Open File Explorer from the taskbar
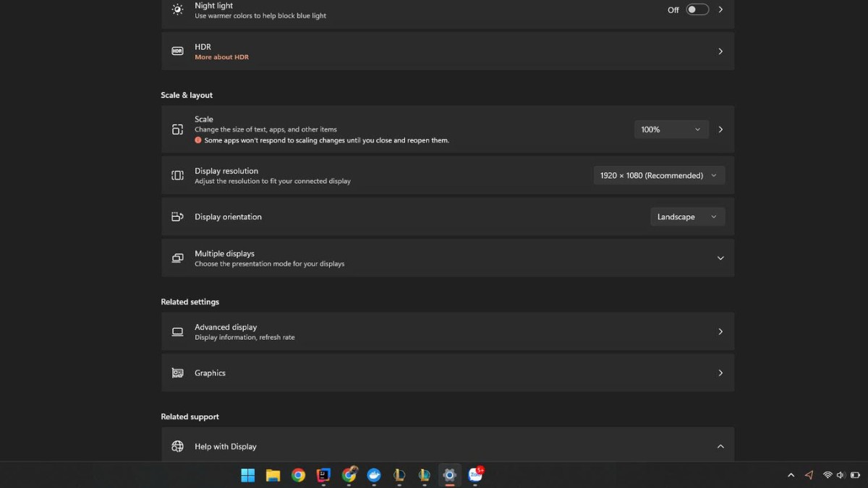This screenshot has height=488, width=868. pyautogui.click(x=273, y=475)
